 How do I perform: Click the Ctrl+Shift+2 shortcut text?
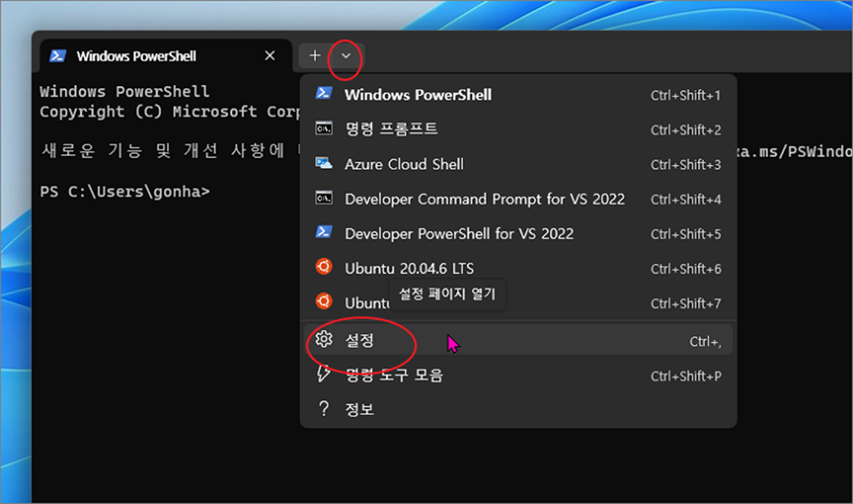[x=686, y=130]
